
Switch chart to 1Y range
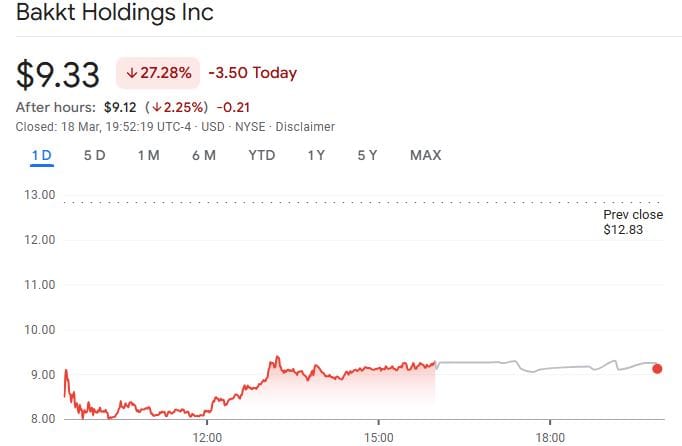[316, 155]
